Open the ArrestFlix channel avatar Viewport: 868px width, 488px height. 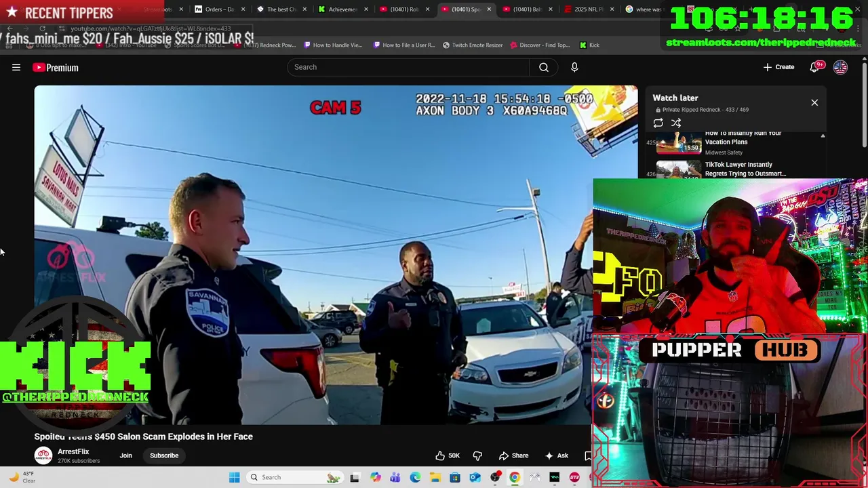43,455
